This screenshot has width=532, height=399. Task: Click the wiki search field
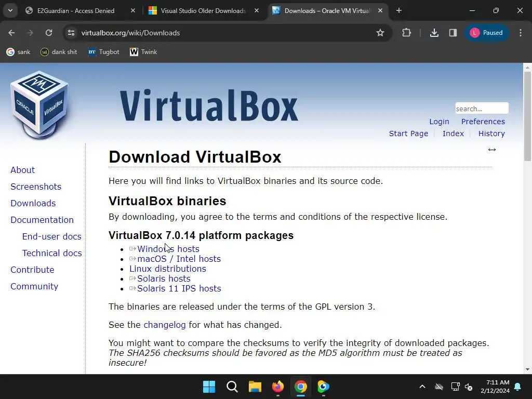(x=482, y=108)
